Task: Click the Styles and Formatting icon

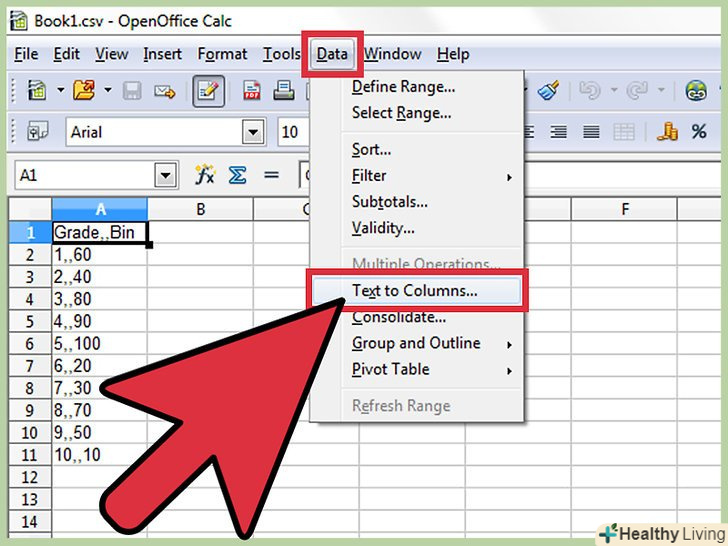Action: coord(37,132)
